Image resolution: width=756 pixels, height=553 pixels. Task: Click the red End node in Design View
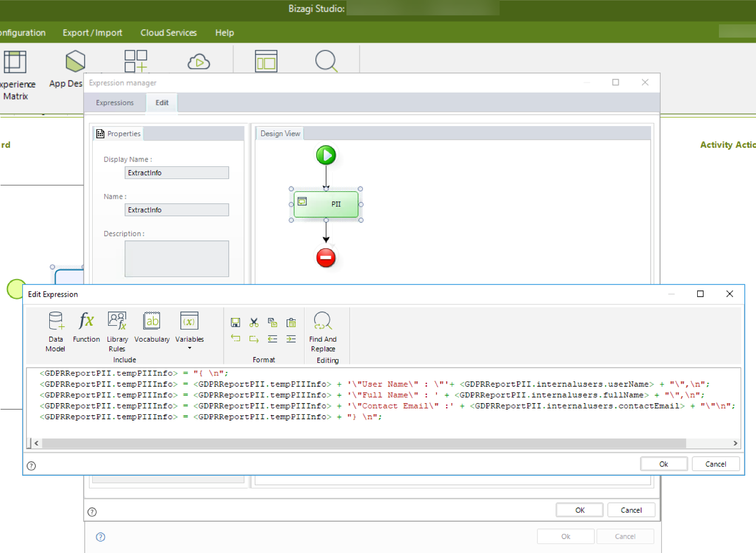pyautogui.click(x=326, y=258)
